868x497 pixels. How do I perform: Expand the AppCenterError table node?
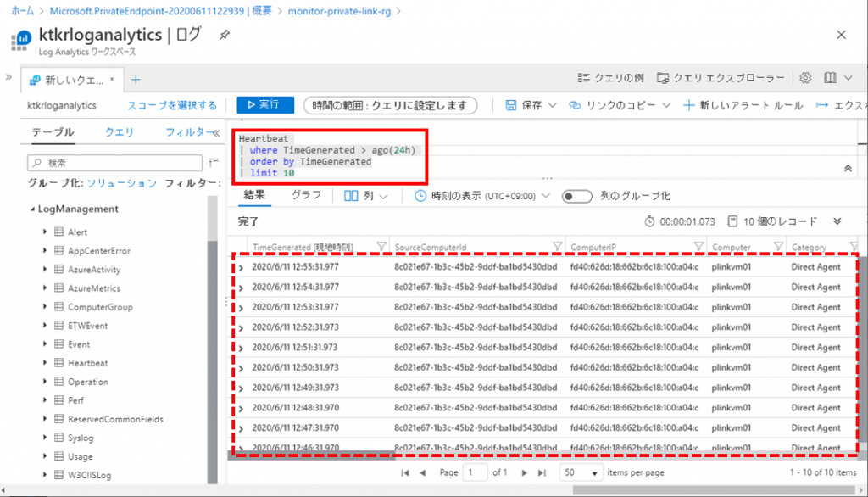click(x=45, y=250)
